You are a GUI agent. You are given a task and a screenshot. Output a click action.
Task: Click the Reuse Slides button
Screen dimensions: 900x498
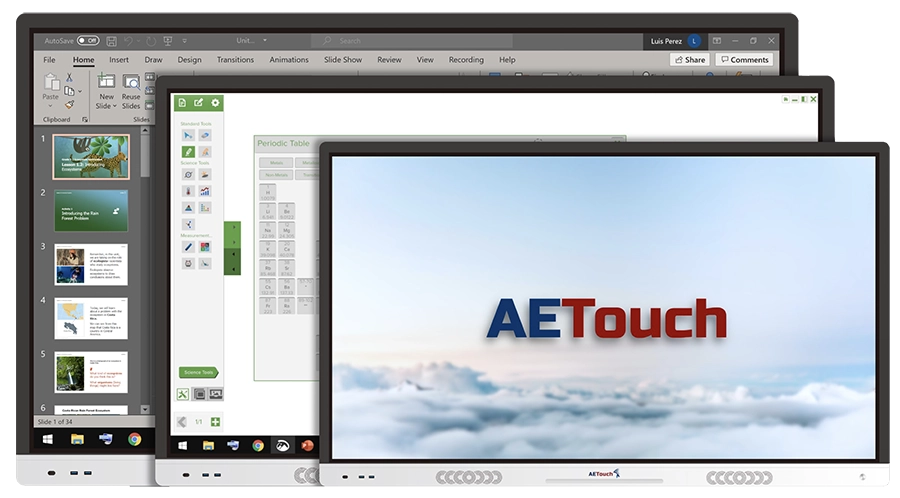coord(131,91)
